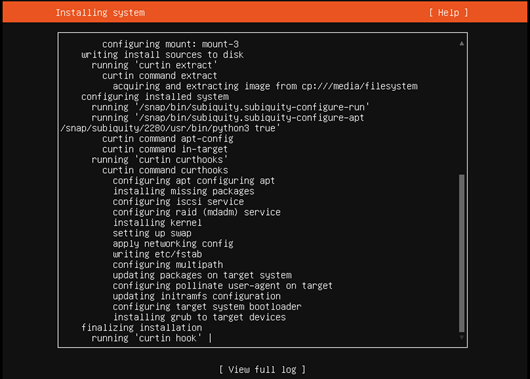Click 'writing etc/fstab' log line
The image size is (530, 379).
click(157, 254)
